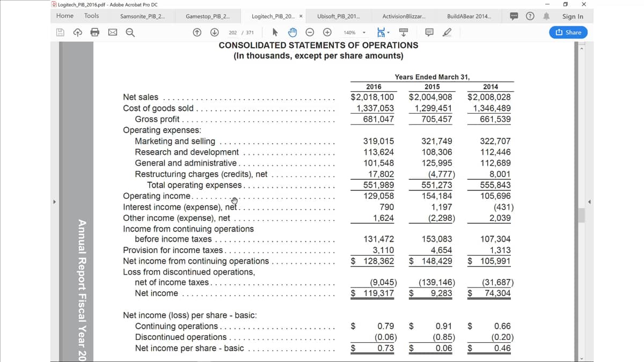This screenshot has height=362, width=644.
Task: Click 2016 Operating income 129,058
Action: [x=378, y=196]
